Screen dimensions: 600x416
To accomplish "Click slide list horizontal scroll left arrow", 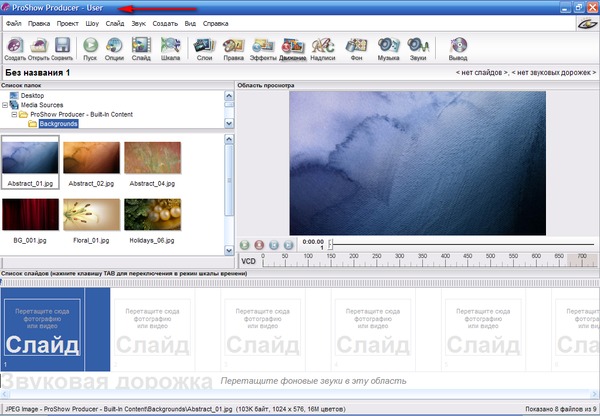I will click(4, 394).
